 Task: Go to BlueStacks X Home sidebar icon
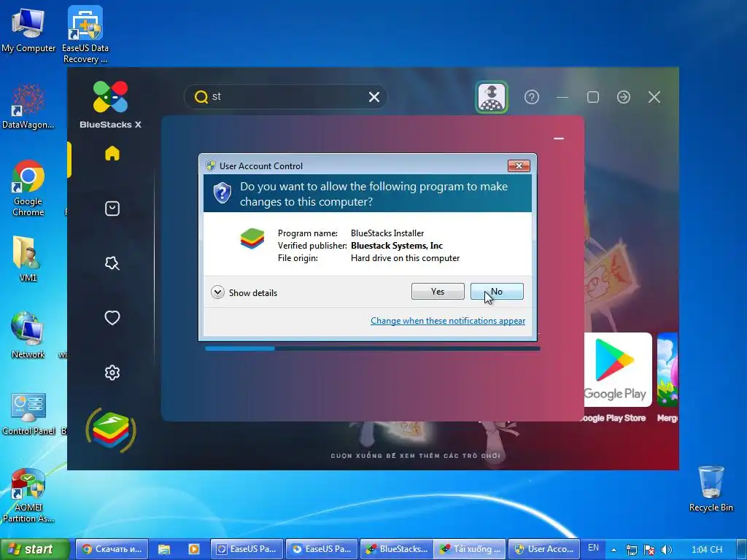click(x=112, y=153)
